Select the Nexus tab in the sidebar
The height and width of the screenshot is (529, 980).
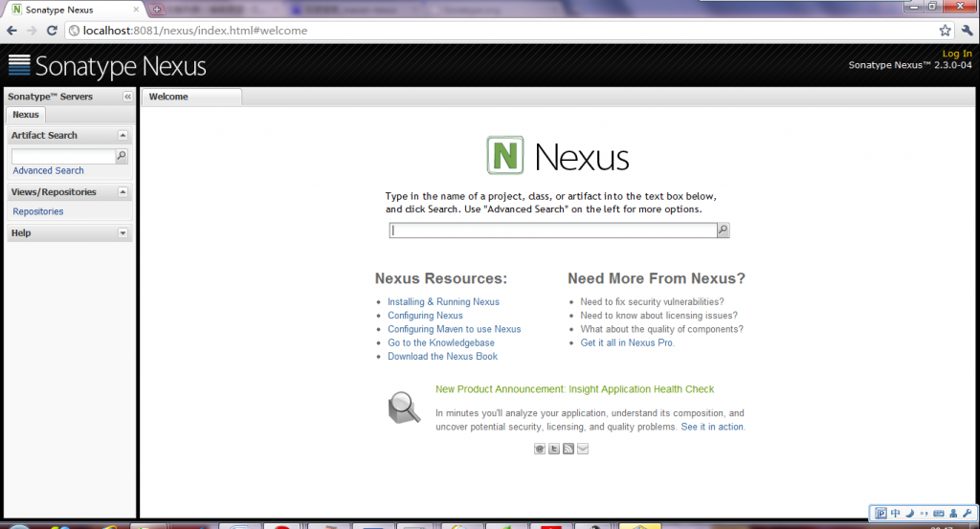click(26, 114)
